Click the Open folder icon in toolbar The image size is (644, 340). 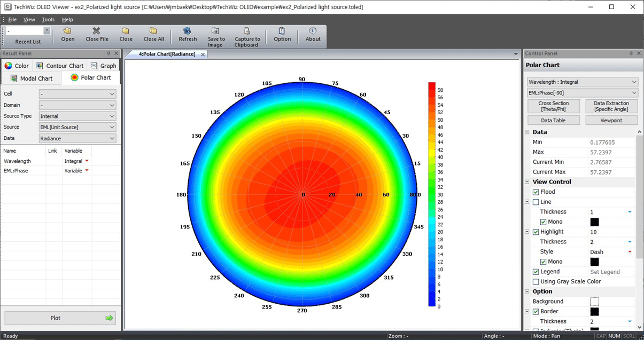67,31
